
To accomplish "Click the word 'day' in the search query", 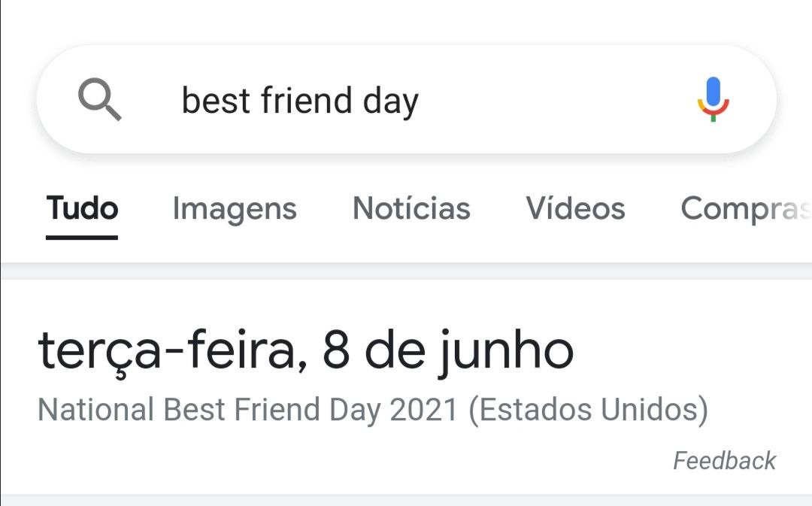I will coord(390,102).
